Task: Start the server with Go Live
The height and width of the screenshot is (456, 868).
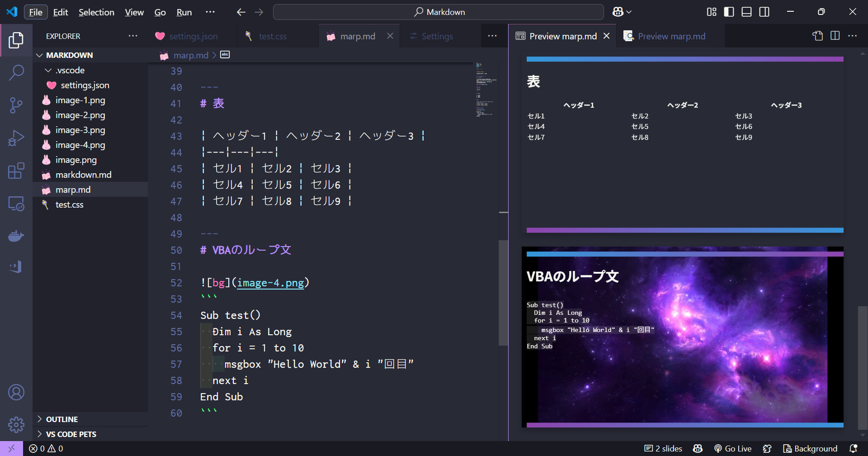Action: click(x=732, y=448)
